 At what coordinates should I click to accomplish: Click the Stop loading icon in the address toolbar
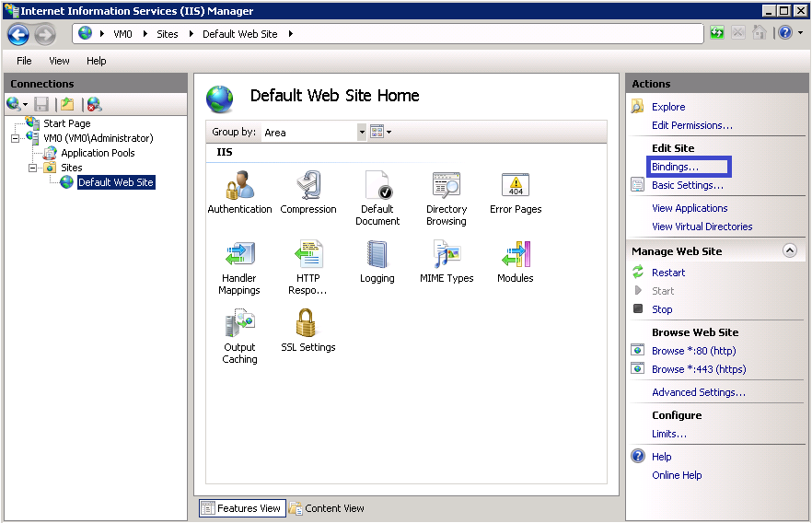tap(738, 33)
